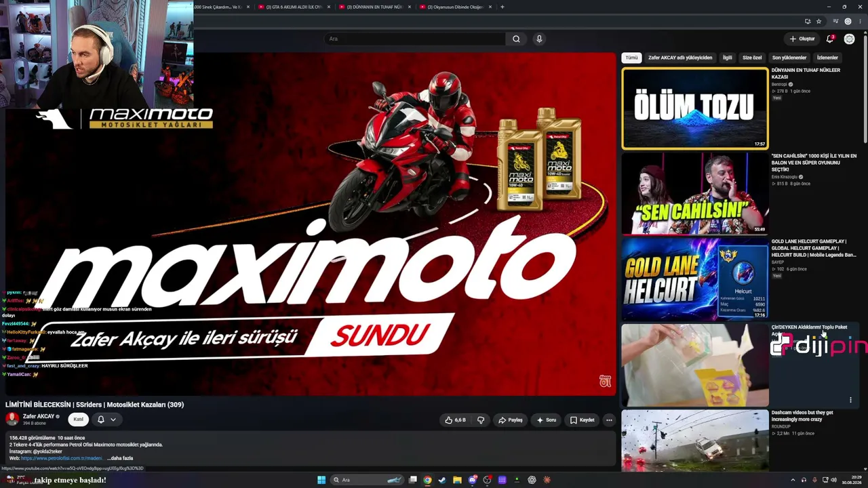868x488 pixels.
Task: Open the account avatar menu
Action: (x=849, y=39)
